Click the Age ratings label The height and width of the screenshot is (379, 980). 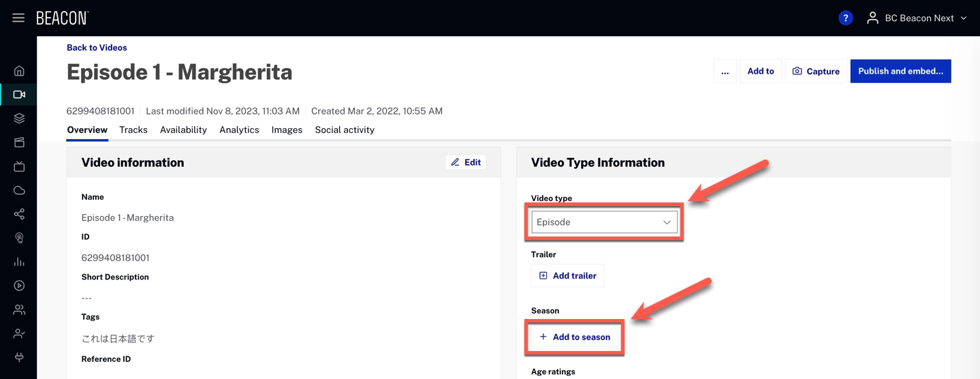click(x=553, y=372)
